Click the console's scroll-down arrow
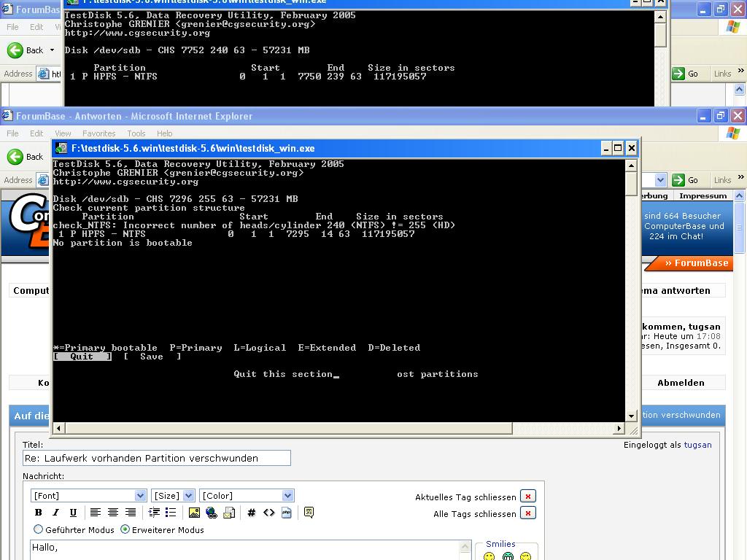Image resolution: width=747 pixels, height=560 pixels. point(631,416)
